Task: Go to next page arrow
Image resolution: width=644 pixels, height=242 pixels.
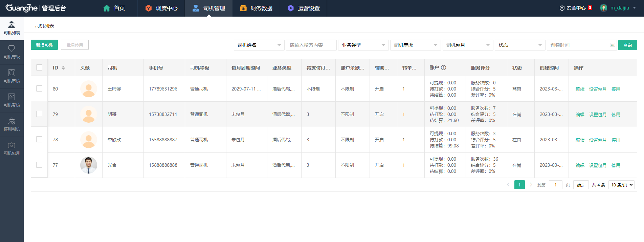Action: point(531,185)
